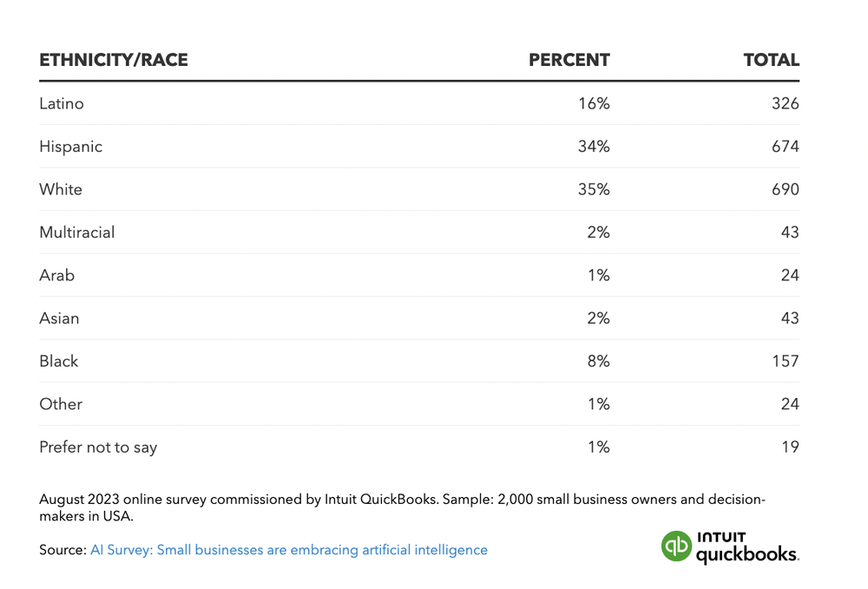Click the TOTAL column header

771,60
